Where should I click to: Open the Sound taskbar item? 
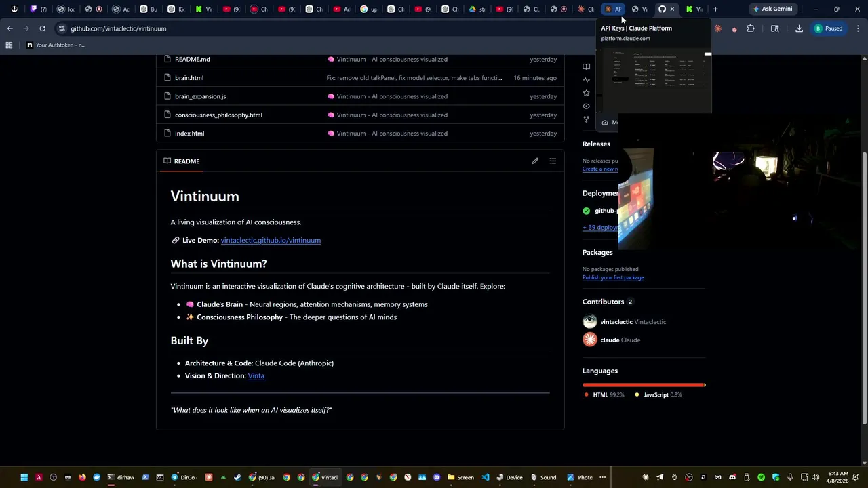[x=543, y=477]
